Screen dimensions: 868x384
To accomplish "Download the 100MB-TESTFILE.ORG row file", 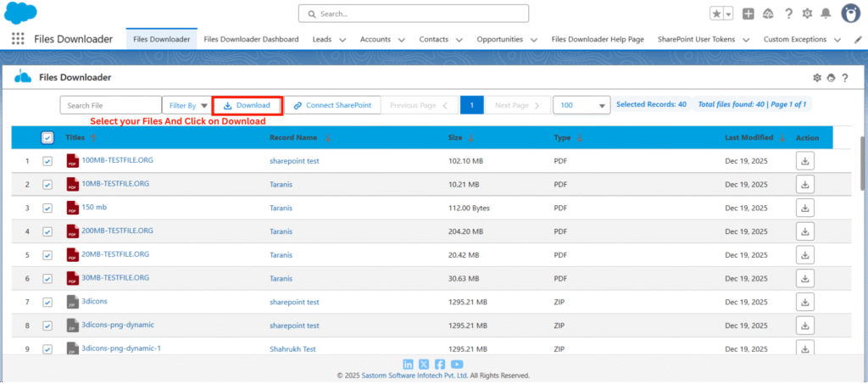I will click(x=805, y=161).
